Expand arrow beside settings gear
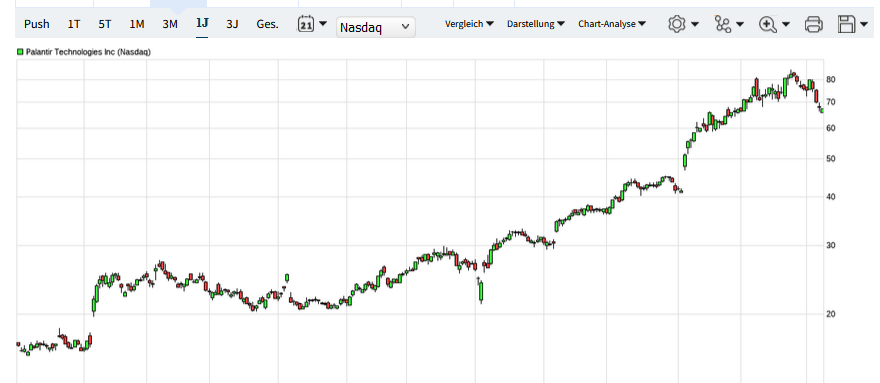Viewport: 880px width, 383px height. 695,24
